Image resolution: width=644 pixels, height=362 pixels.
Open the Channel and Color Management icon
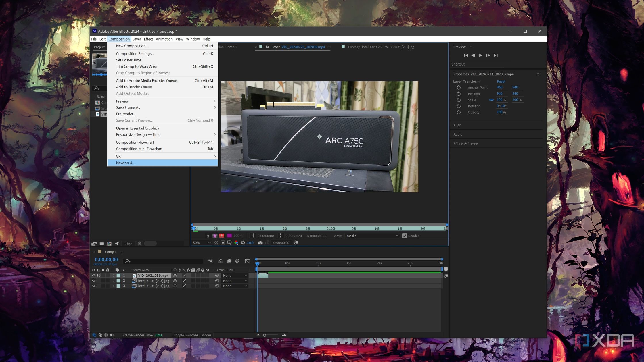click(236, 243)
